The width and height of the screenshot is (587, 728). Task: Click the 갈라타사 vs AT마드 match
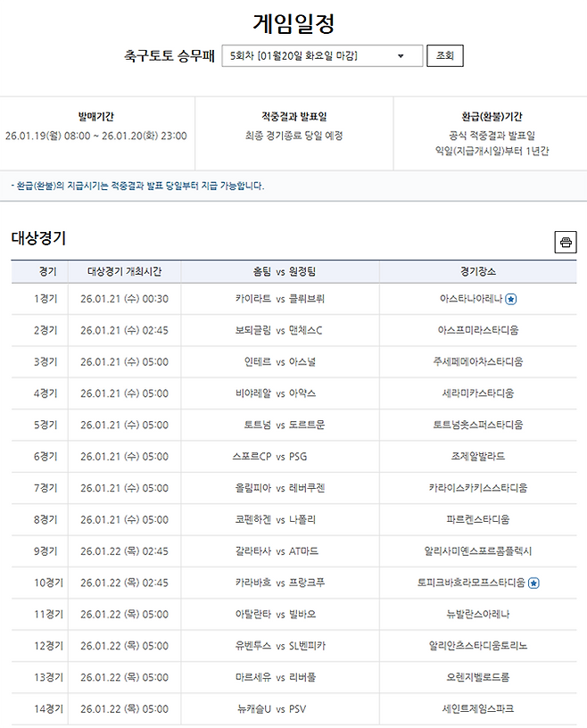point(279,551)
